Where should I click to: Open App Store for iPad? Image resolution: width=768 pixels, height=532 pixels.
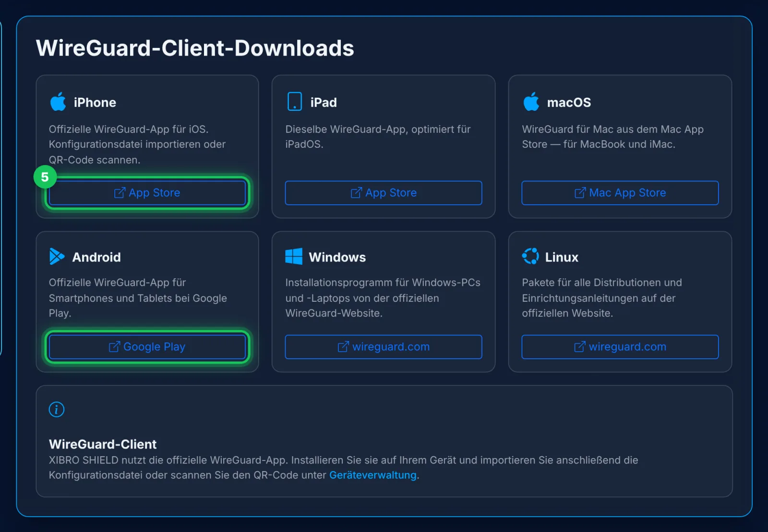pyautogui.click(x=384, y=193)
